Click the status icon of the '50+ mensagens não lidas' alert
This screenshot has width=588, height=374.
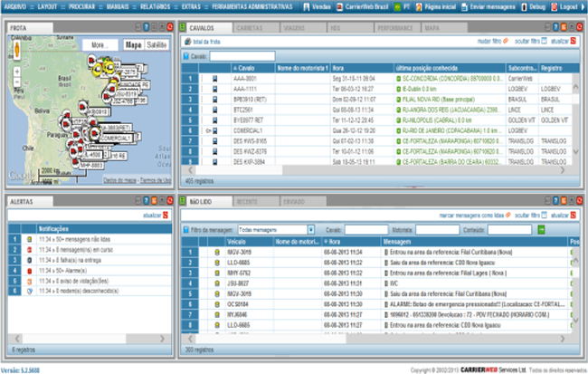29,239
